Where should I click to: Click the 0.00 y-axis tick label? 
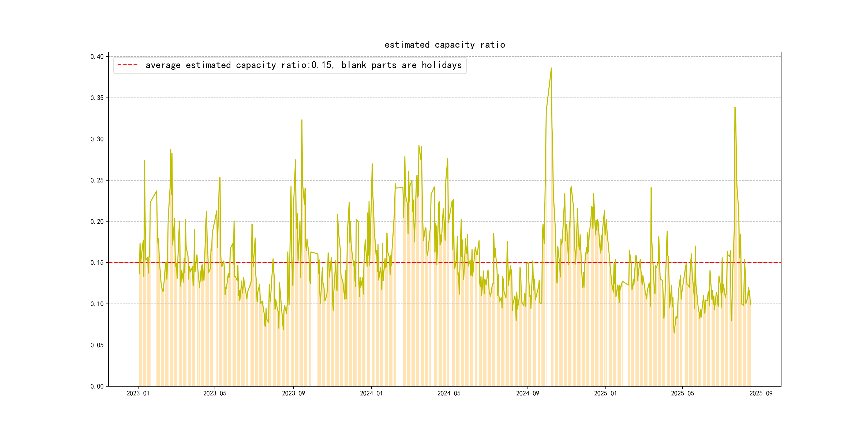pyautogui.click(x=97, y=387)
